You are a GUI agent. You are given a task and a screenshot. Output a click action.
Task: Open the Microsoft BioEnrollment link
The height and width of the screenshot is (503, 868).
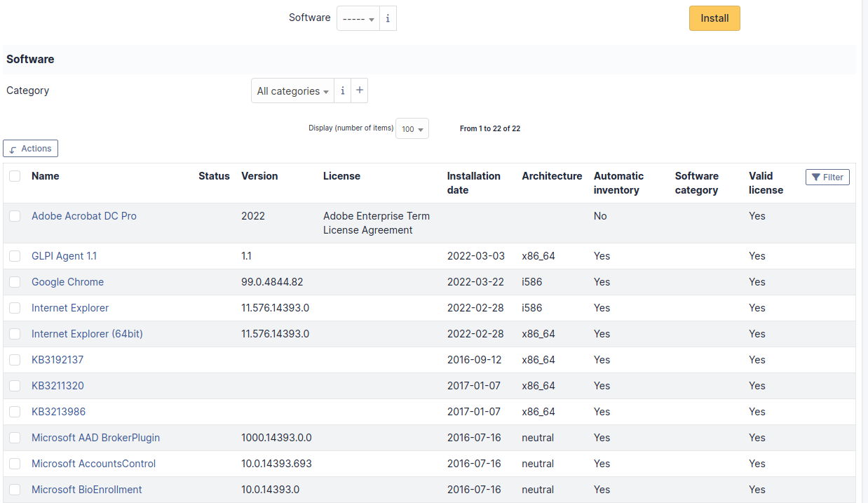point(87,490)
